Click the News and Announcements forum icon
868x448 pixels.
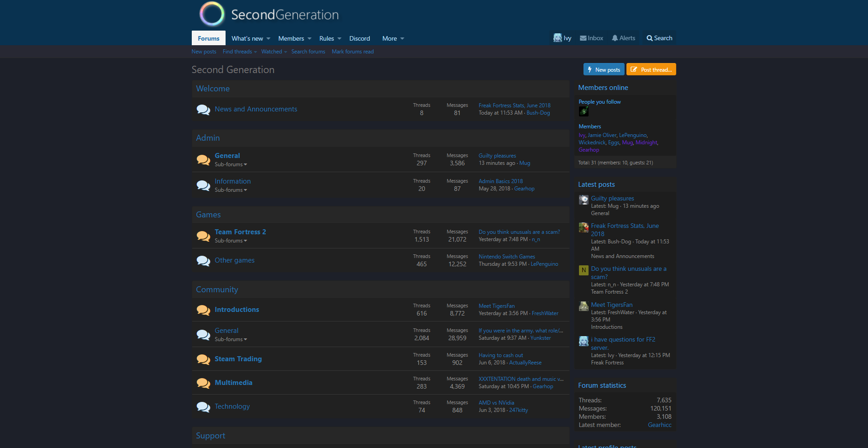[x=203, y=110]
